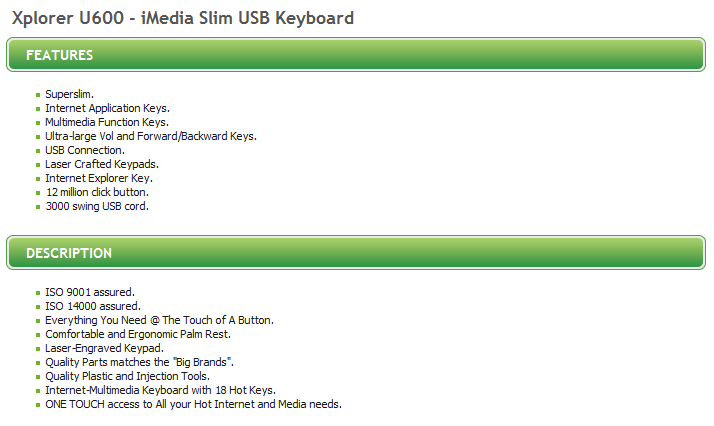Click the Multimedia Function Keys item

pyautogui.click(x=107, y=122)
